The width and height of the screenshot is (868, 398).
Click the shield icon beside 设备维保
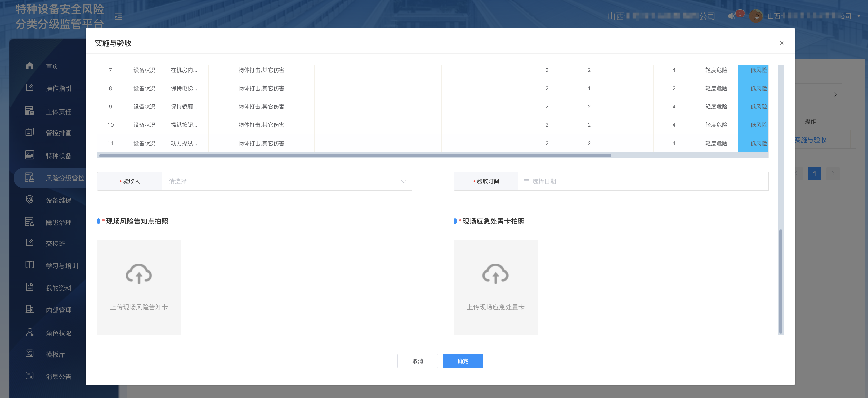(30, 200)
